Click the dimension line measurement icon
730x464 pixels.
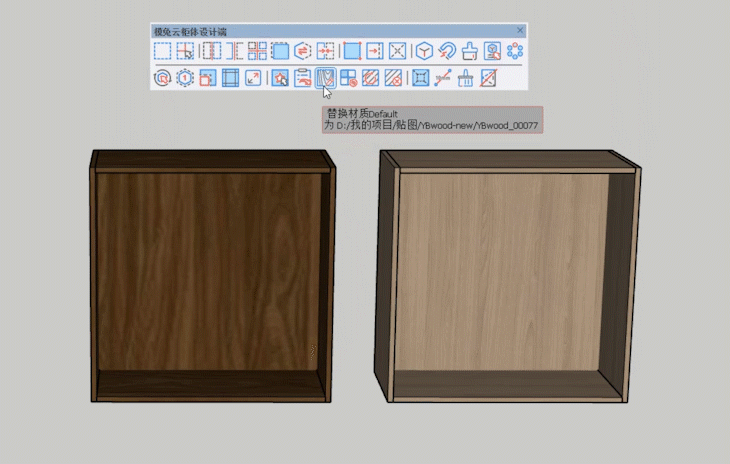443,77
